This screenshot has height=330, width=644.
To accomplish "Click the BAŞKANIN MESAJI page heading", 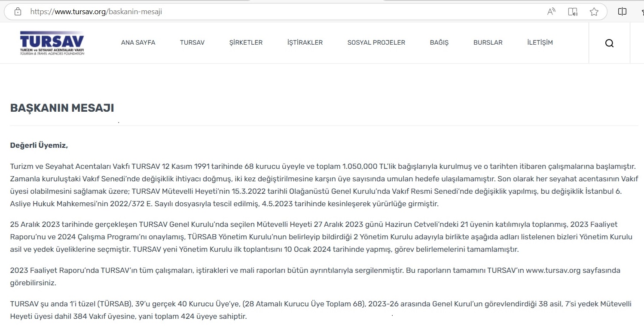I will click(x=62, y=108).
